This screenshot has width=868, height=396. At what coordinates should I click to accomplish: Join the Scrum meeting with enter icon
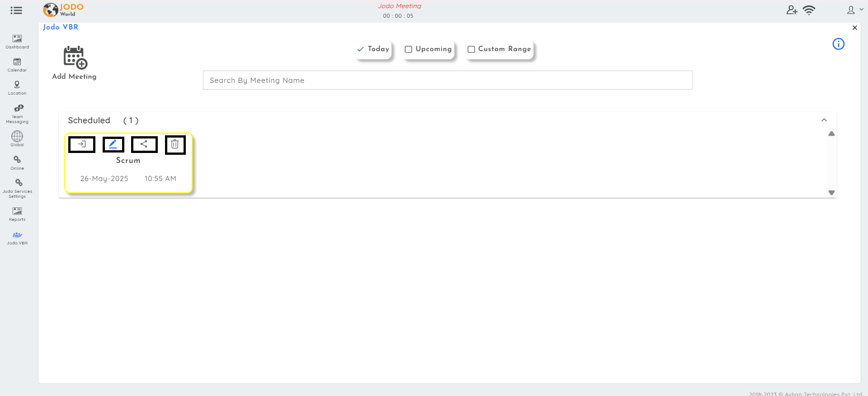(x=82, y=144)
